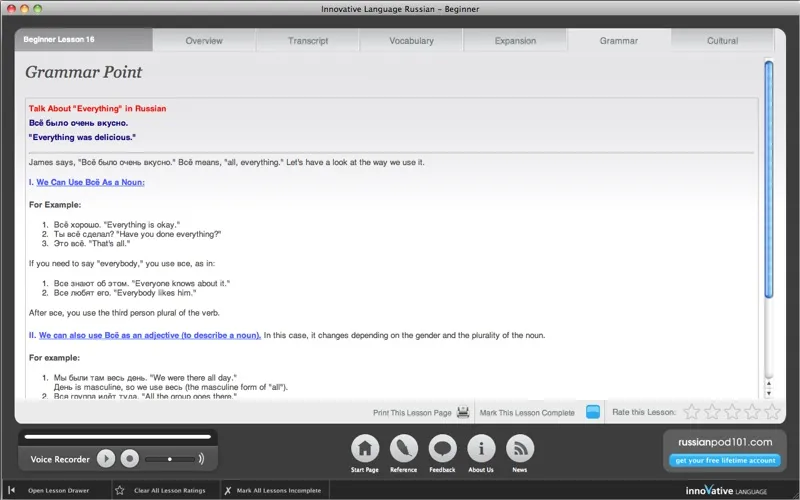Start recording with the record button
Screen dimensions: 800x500
[x=129, y=459]
